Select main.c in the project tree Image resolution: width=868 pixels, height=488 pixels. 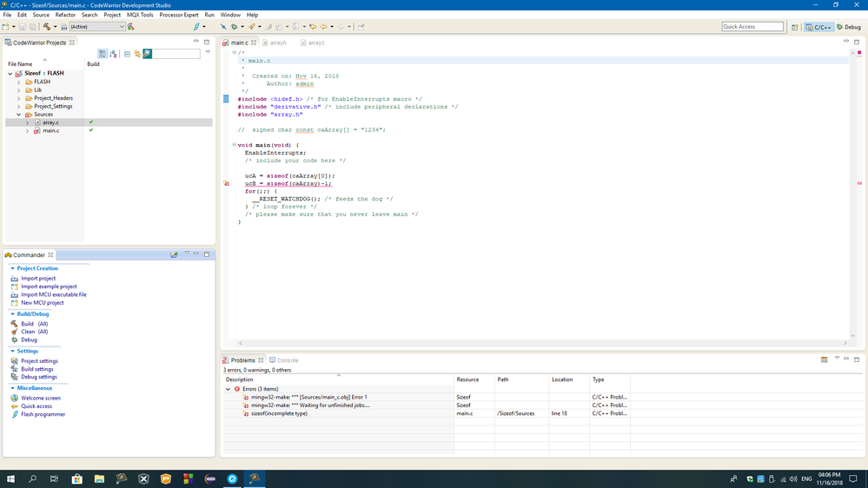[51, 130]
